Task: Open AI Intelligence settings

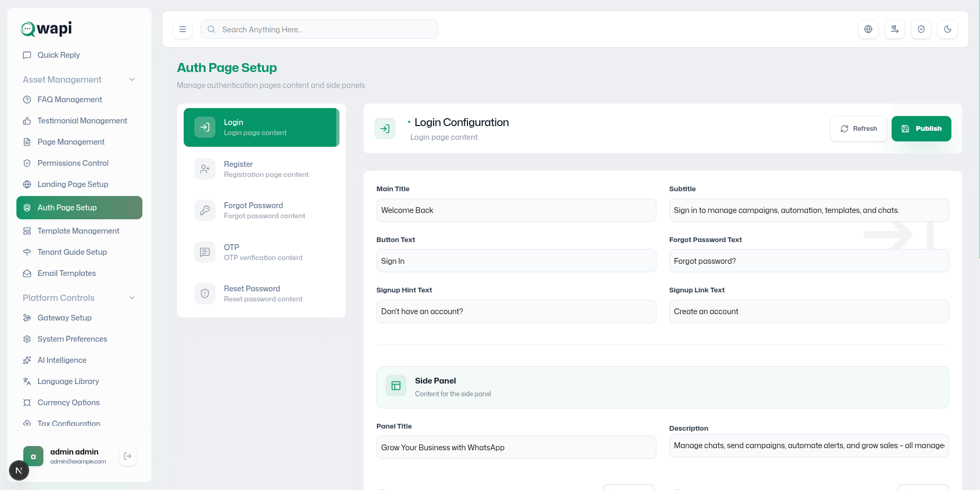Action: 79,360
